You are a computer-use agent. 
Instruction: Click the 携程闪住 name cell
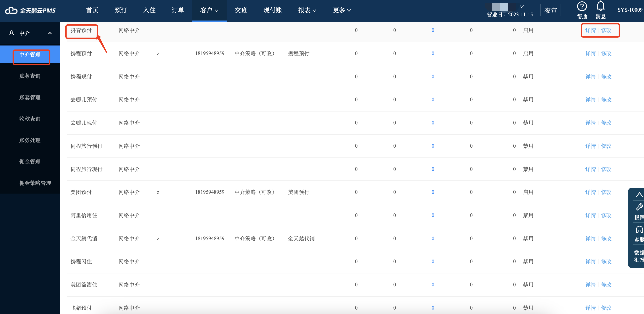(81, 262)
